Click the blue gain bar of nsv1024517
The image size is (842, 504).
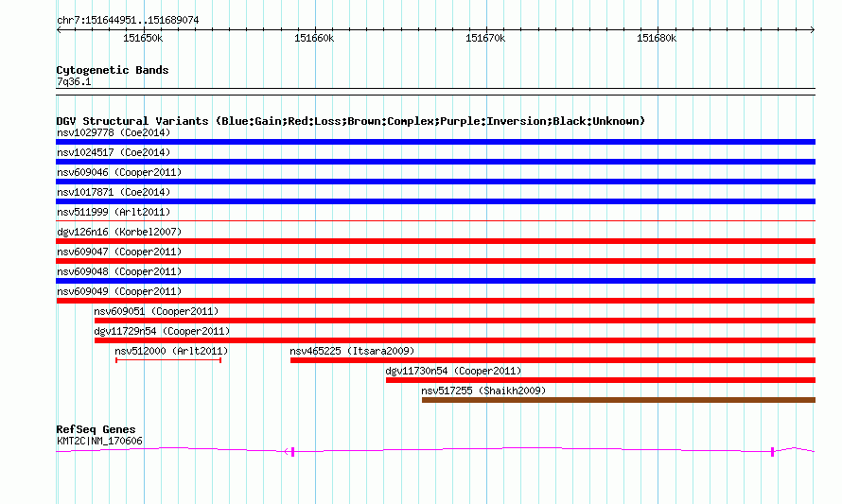(x=435, y=162)
